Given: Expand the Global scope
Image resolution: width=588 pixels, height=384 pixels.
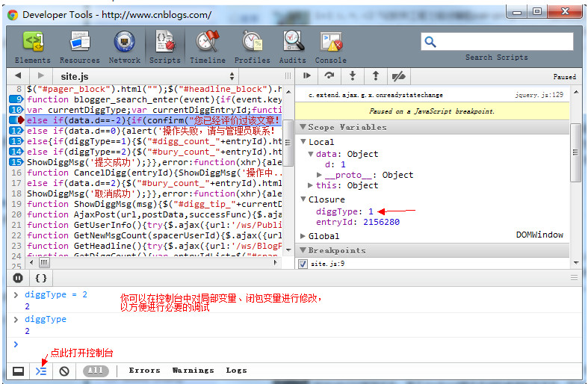Looking at the screenshot, I should click(x=303, y=236).
